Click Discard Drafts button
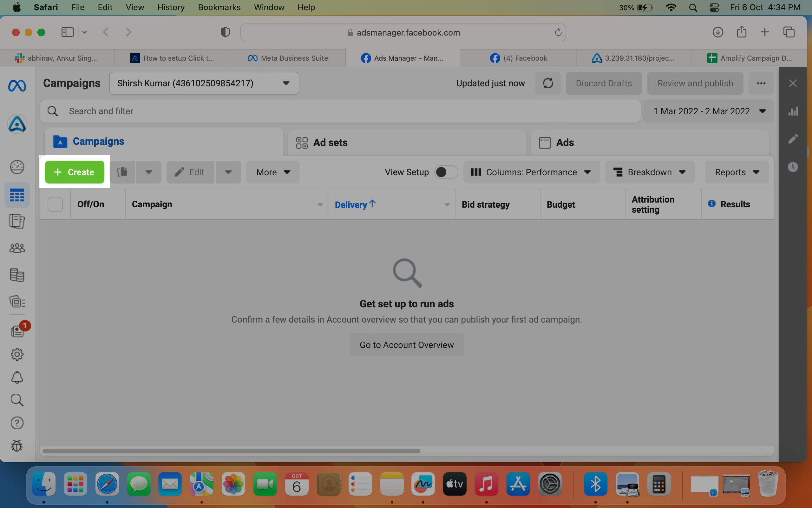 [604, 83]
